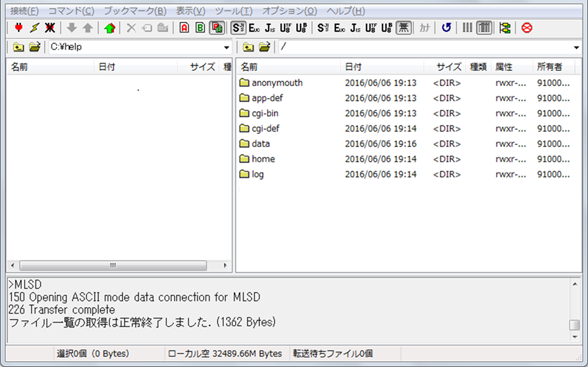This screenshot has height=367, width=588.
Task: Select Binary transfer mode (green B)
Action: [200, 28]
